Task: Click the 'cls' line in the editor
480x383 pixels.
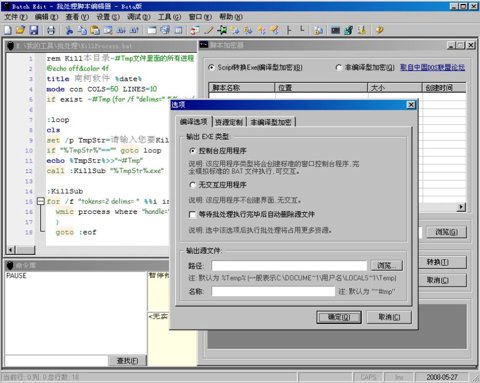Action: [53, 130]
